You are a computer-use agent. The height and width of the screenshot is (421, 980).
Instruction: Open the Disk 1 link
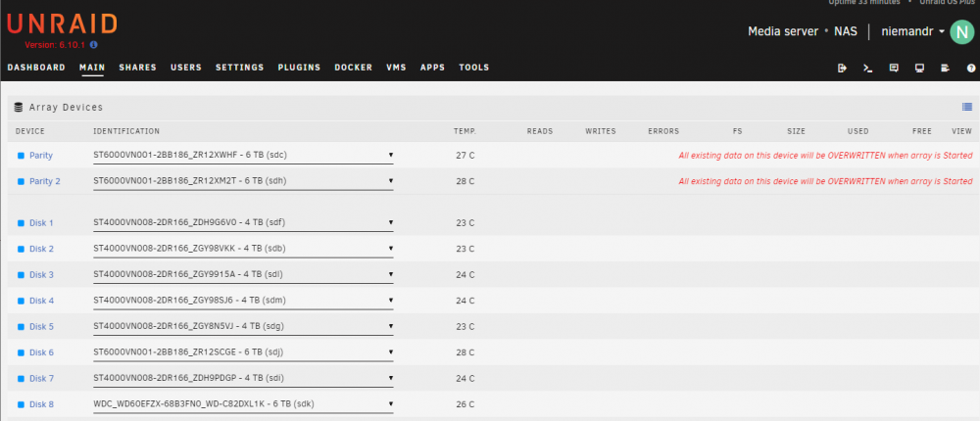coord(41,223)
